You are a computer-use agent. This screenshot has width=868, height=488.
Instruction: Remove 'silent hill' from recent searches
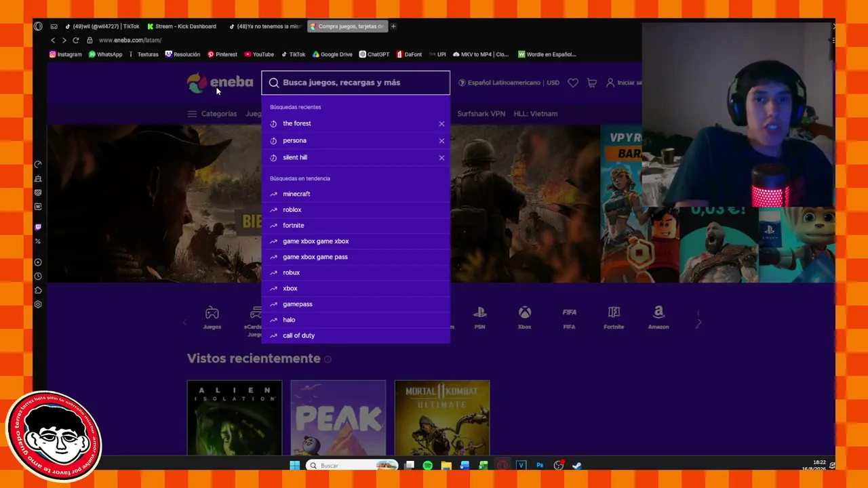pos(441,157)
